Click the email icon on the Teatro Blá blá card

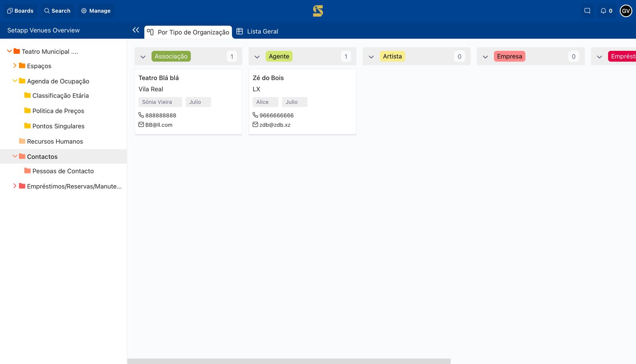tap(141, 124)
